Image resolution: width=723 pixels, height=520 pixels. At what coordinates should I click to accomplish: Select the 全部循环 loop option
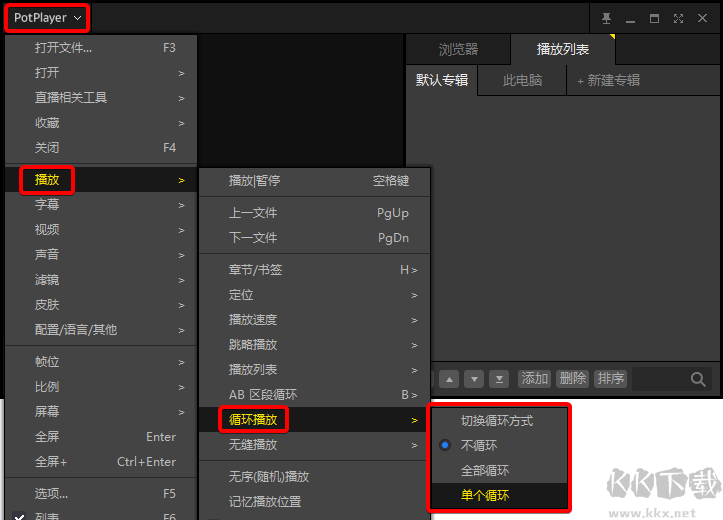tap(499, 471)
